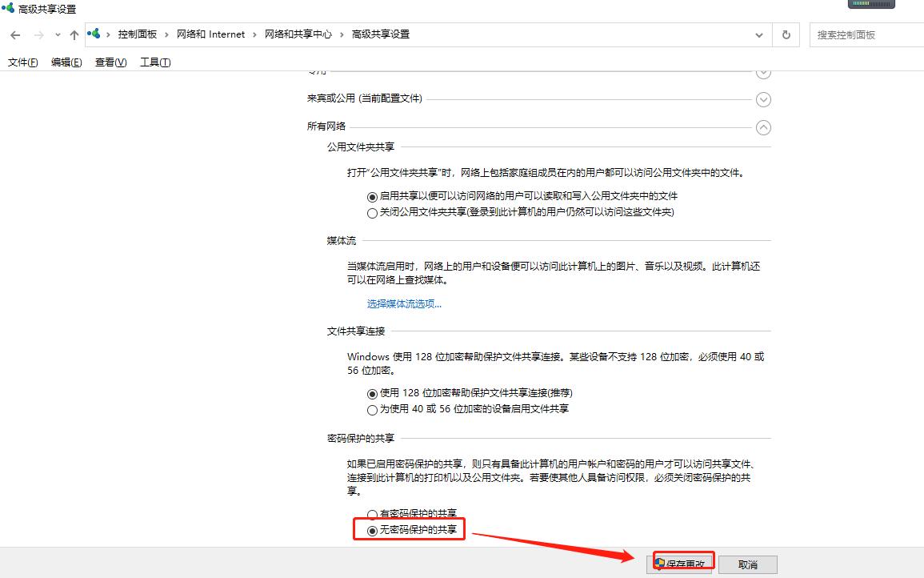Click the back navigation arrow
The image size is (924, 578).
coord(14,34)
